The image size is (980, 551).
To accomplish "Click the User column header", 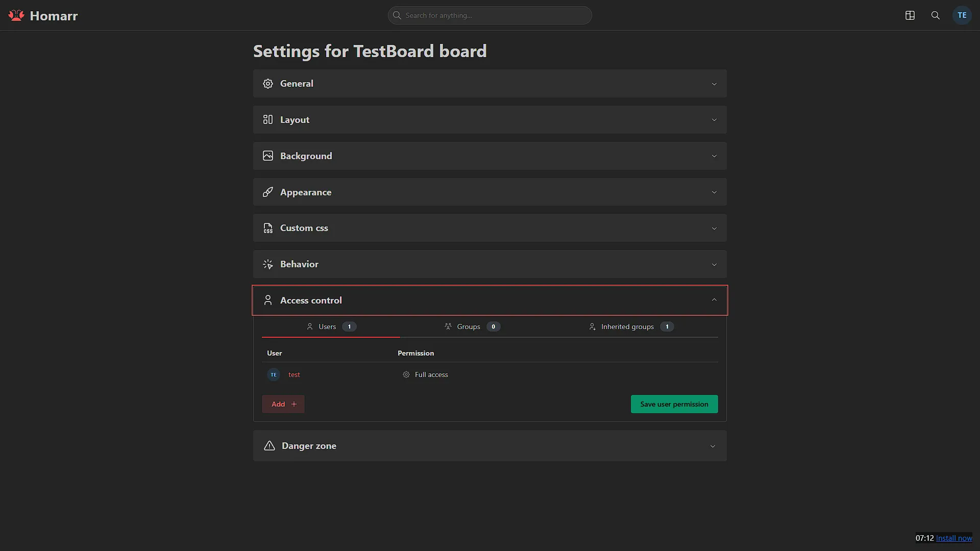I will pos(275,353).
